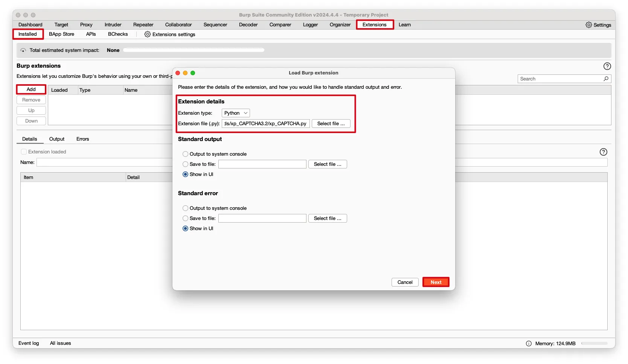Image resolution: width=628 pixels, height=364 pixels.
Task: Open the Organizer tab
Action: [x=340, y=25]
